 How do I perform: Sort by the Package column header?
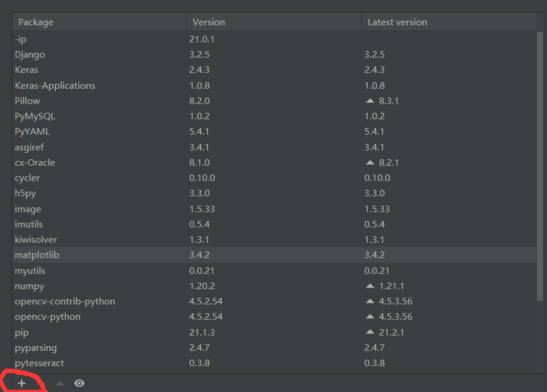click(99, 22)
